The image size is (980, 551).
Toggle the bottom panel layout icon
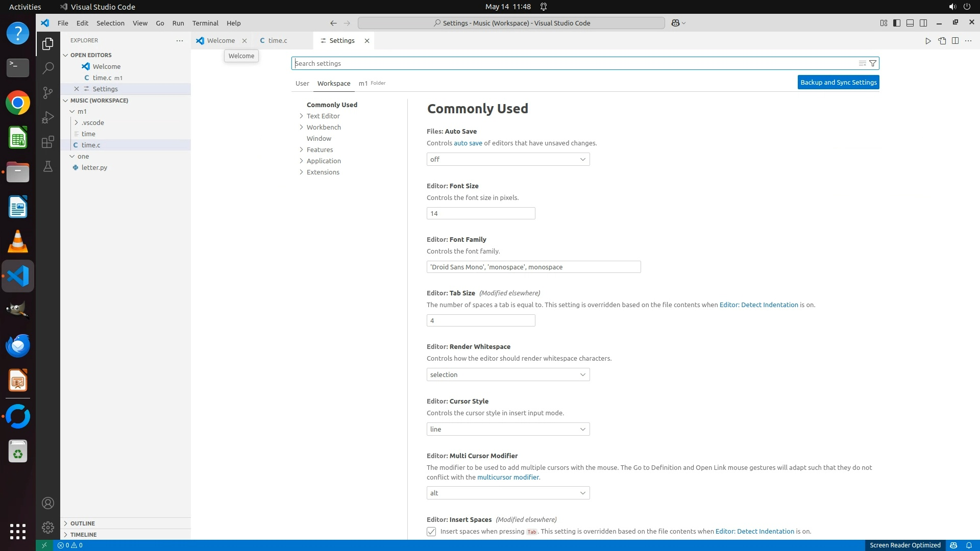[910, 23]
